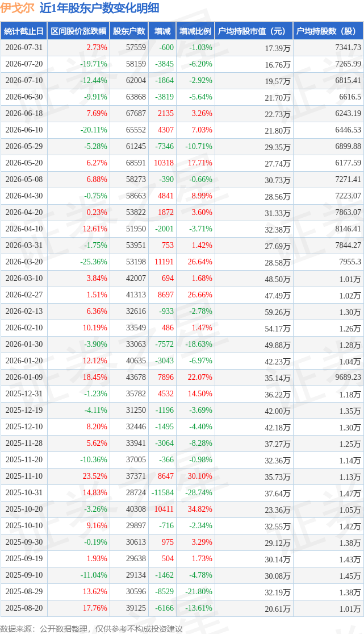Image resolution: width=364 pixels, height=634 pixels.
Task: Select the 2025-08-20 date cell
Action: pos(24,608)
